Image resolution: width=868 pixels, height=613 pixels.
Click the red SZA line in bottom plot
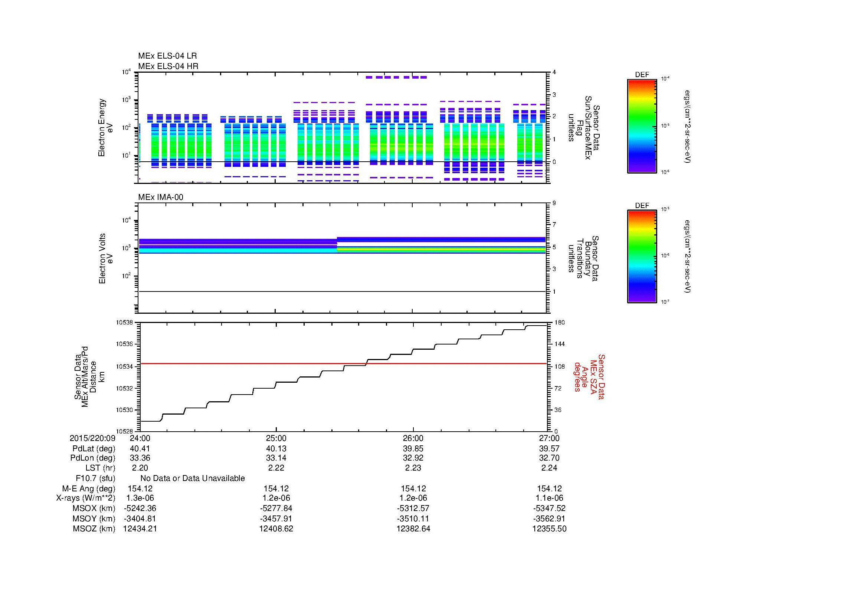click(343, 364)
